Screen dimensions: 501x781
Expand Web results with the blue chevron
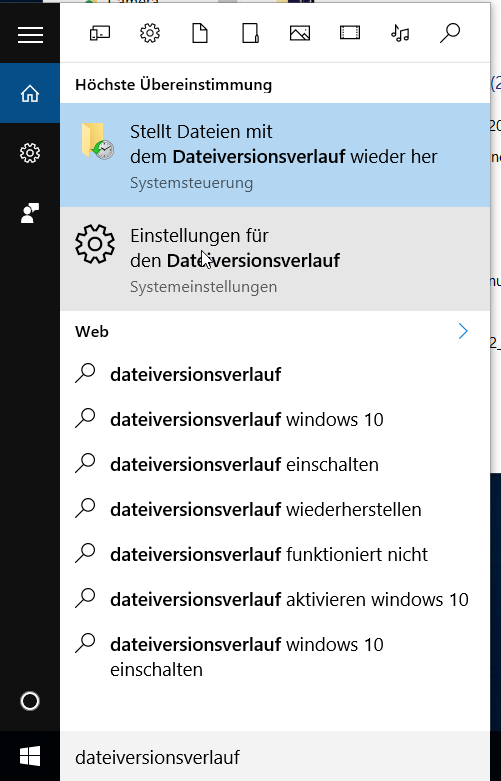pos(463,331)
